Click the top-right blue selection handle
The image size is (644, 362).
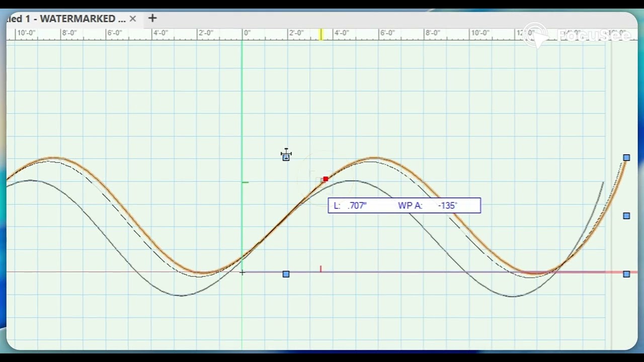(x=626, y=158)
